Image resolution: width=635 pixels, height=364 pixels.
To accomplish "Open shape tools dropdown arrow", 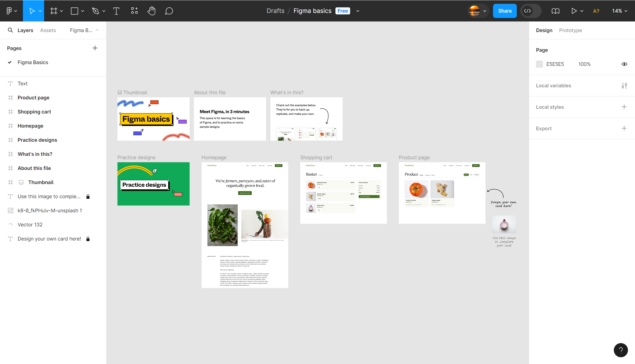I will click(83, 11).
